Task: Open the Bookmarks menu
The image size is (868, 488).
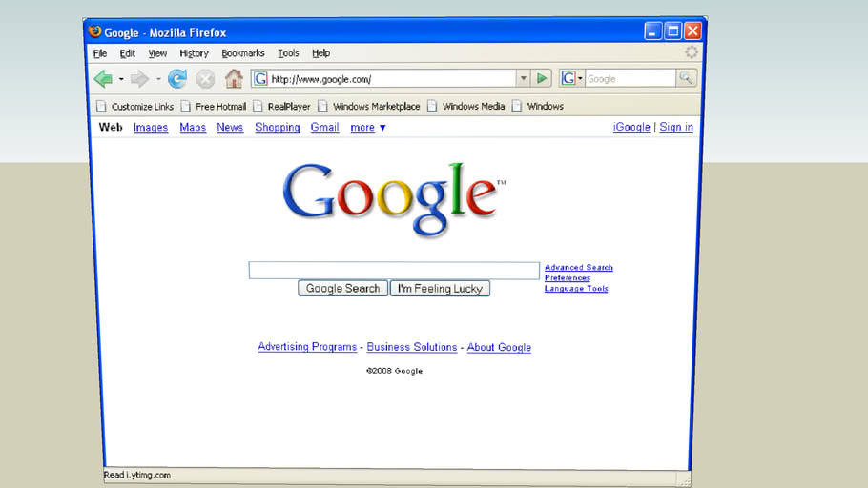Action: coord(242,53)
